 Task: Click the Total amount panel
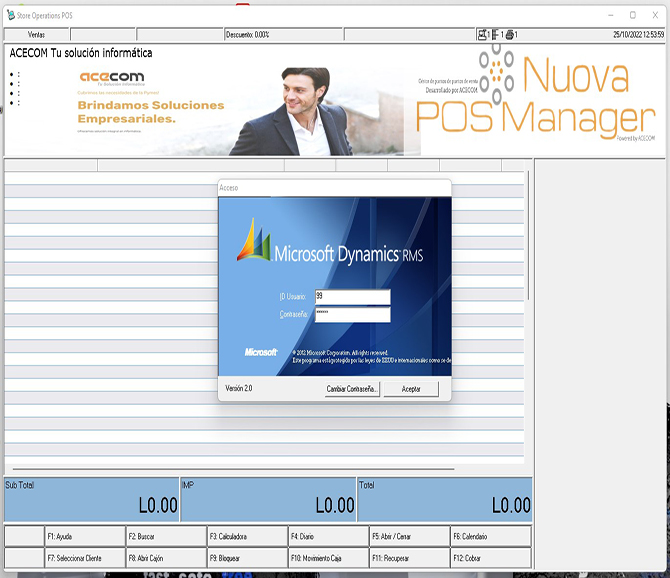[x=445, y=499]
